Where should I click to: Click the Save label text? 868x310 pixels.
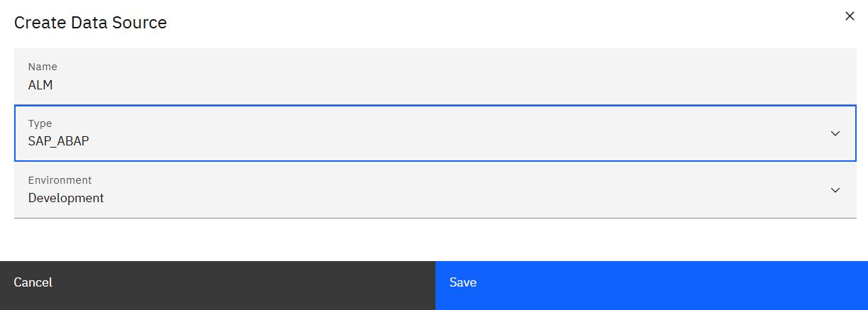pyautogui.click(x=463, y=282)
